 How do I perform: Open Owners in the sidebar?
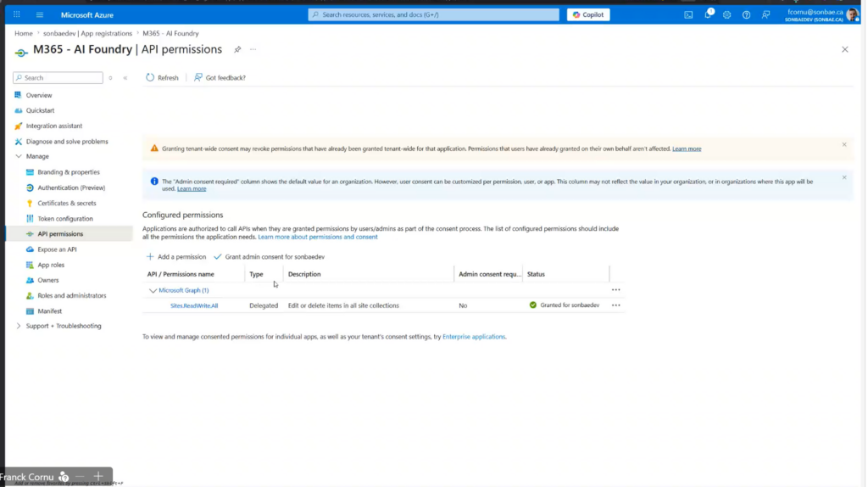(x=47, y=280)
